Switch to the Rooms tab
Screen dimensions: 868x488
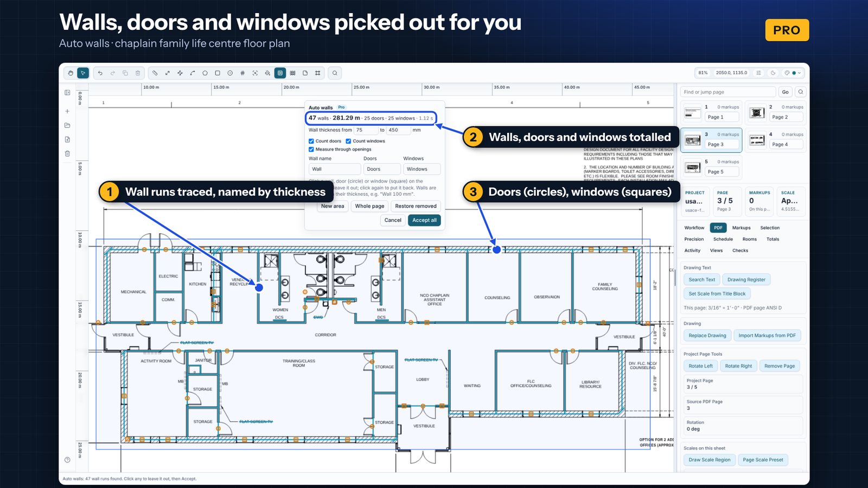click(x=749, y=239)
